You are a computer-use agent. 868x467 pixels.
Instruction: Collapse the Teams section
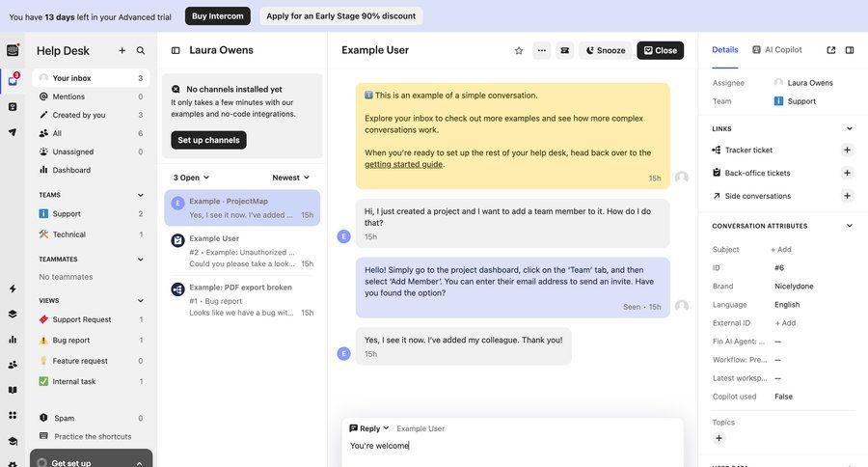coord(141,195)
